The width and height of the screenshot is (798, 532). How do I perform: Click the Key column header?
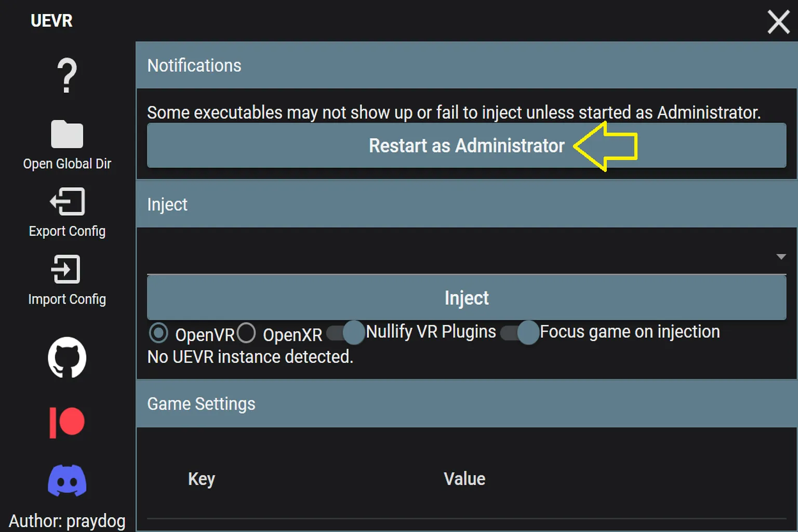coord(202,479)
